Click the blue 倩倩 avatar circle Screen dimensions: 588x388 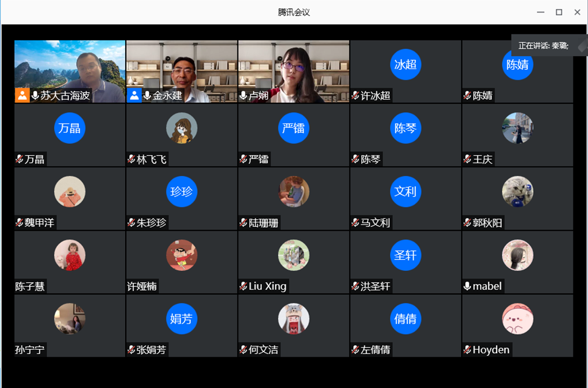point(405,319)
